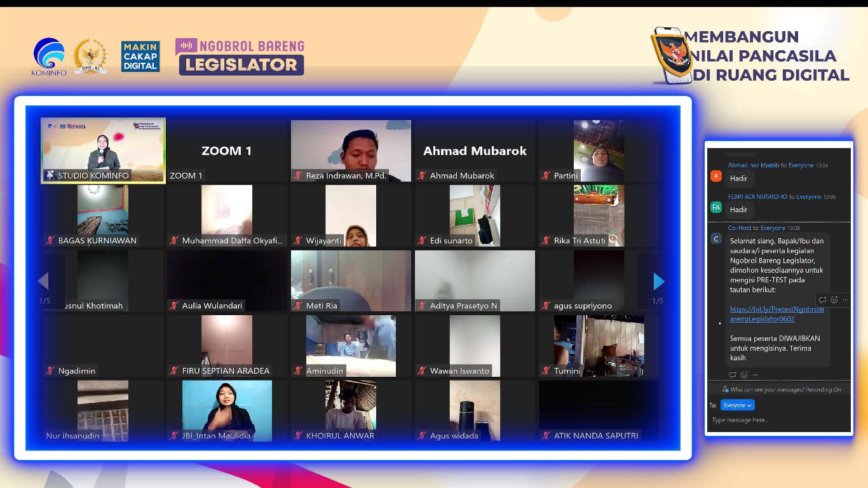Click muted mic icon on Ahmad Mubarok tile
Image resolution: width=868 pixels, height=488 pixels.
(421, 175)
